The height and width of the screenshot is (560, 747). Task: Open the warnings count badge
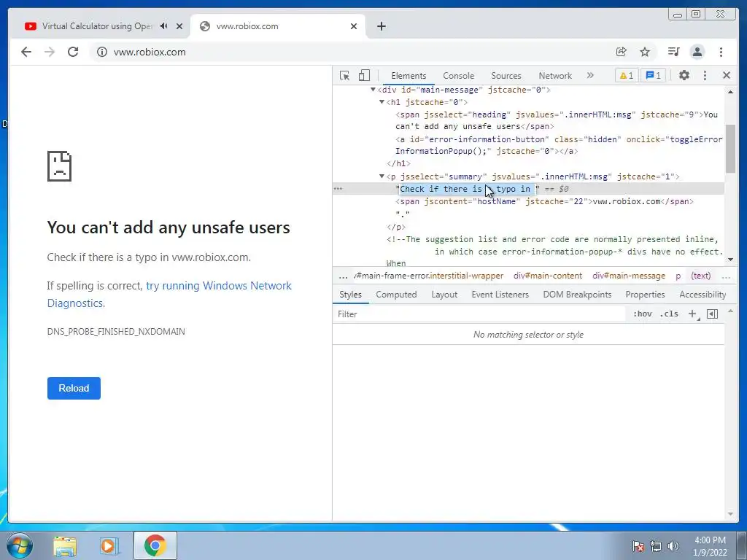(626, 76)
